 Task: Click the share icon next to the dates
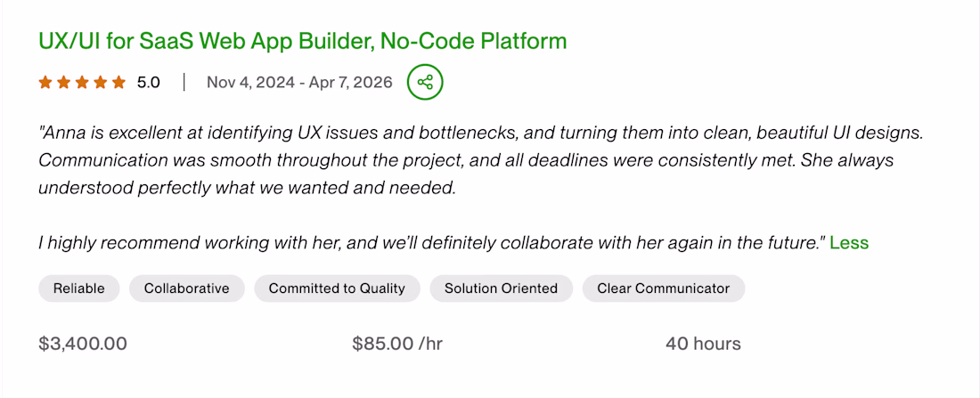coord(425,83)
